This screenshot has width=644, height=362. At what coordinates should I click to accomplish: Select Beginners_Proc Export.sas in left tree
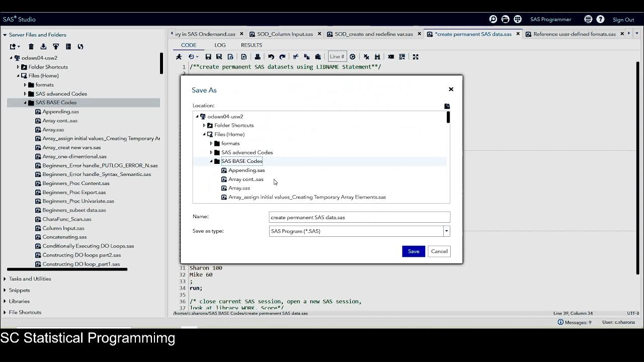74,192
